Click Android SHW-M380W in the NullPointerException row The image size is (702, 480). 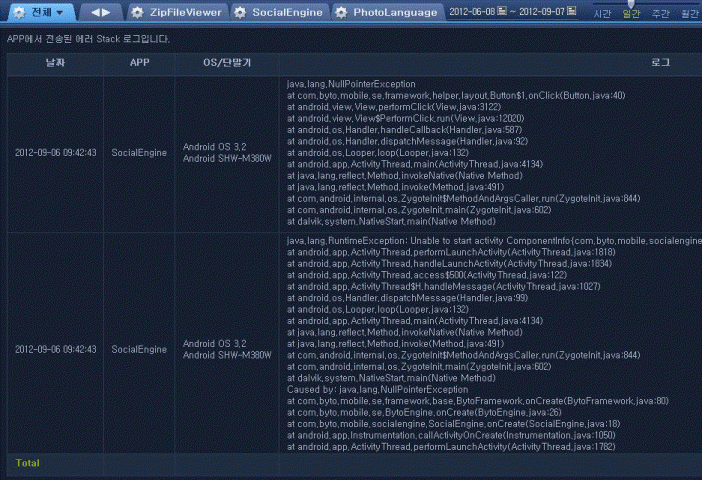pyautogui.click(x=227, y=159)
